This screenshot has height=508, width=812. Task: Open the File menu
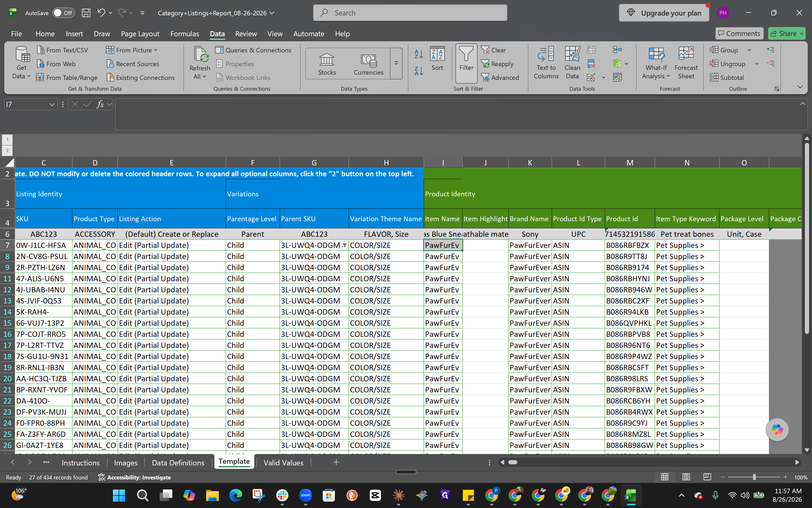point(16,34)
